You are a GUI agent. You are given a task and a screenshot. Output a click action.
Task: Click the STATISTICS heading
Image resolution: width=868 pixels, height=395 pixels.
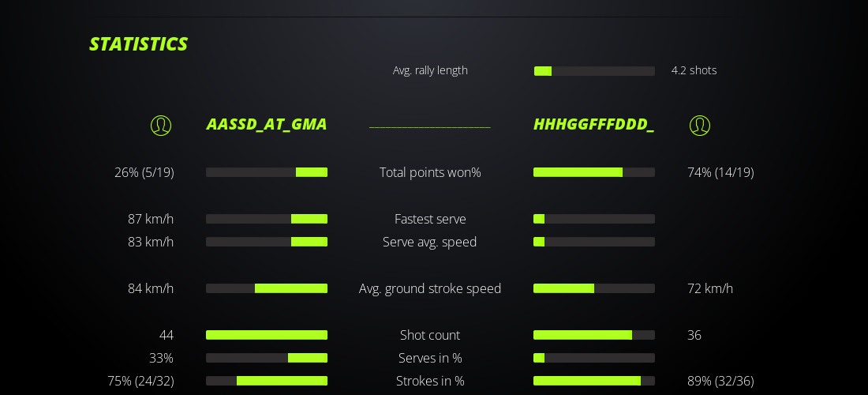click(x=138, y=44)
